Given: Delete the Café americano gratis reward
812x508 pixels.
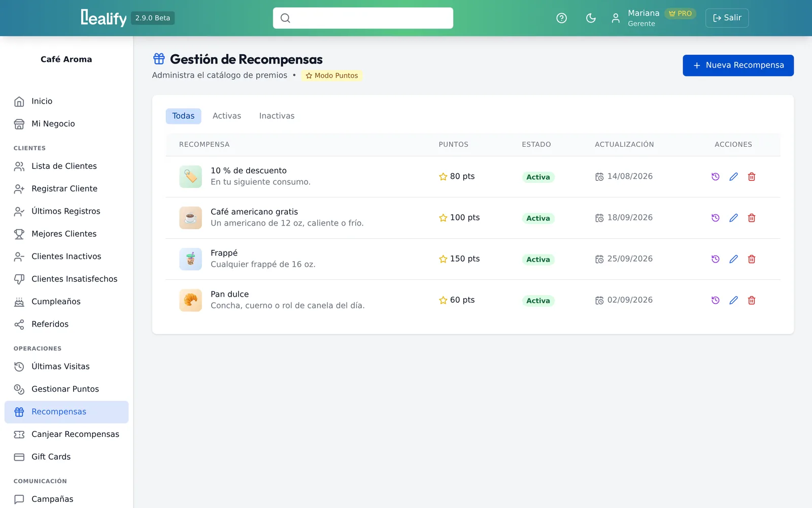Looking at the screenshot, I should (x=752, y=218).
